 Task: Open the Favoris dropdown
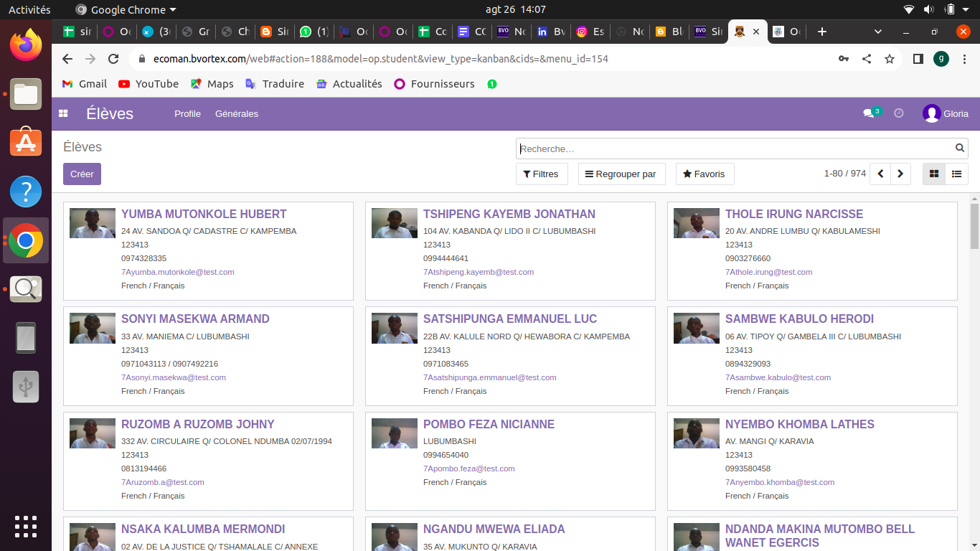[x=705, y=174]
